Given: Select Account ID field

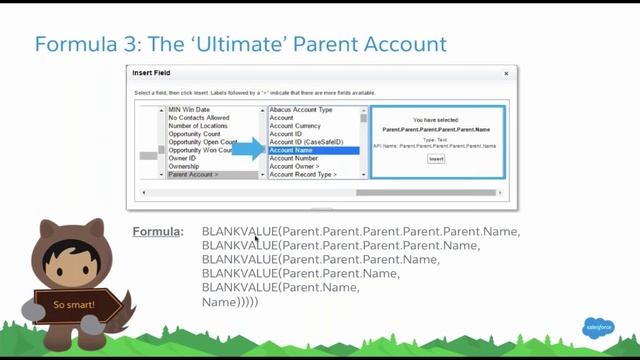Looking at the screenshot, I should [286, 134].
